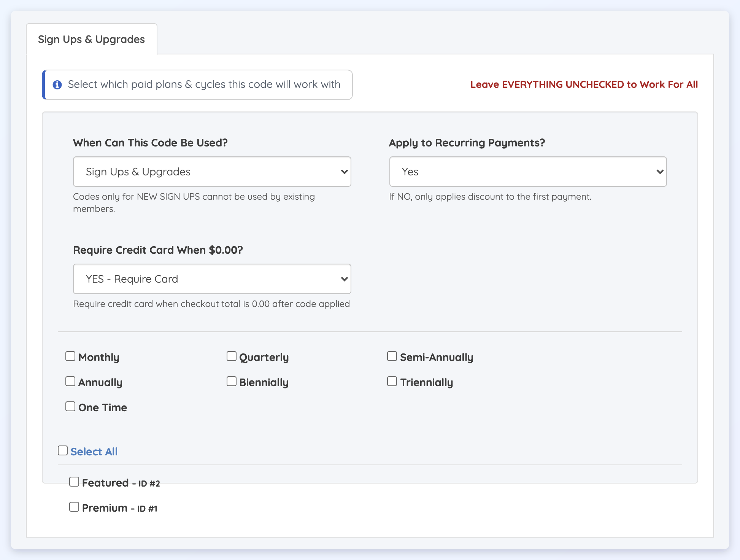Click the 'When Can This Code Be Used?' label
Image resolution: width=740 pixels, height=560 pixels.
point(150,143)
